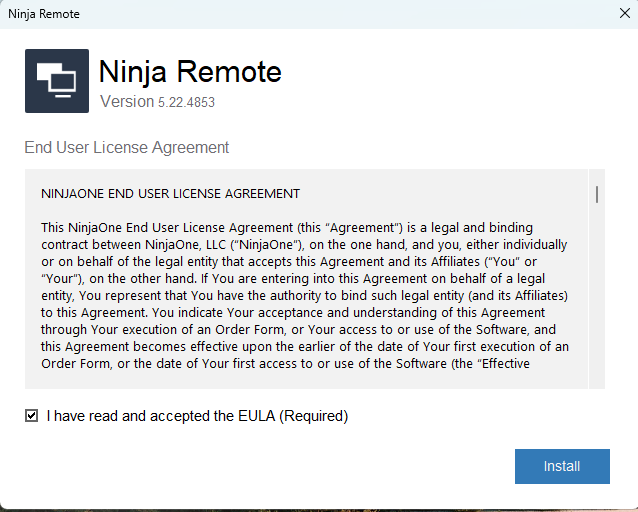The width and height of the screenshot is (638, 512).
Task: Click the large "Ninja Remote" product title
Action: tap(190, 72)
